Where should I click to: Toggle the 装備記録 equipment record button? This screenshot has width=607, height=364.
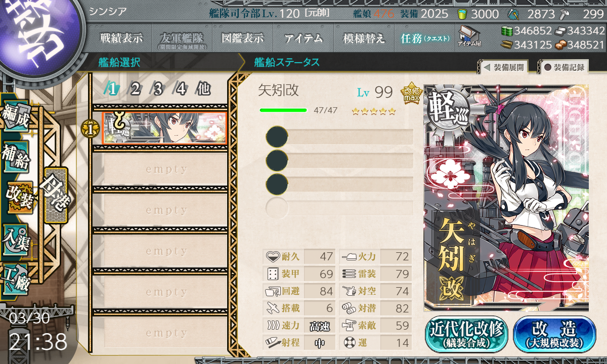point(563,67)
